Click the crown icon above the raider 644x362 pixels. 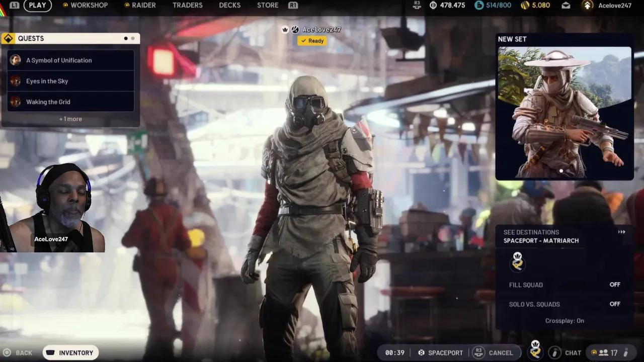[285, 30]
